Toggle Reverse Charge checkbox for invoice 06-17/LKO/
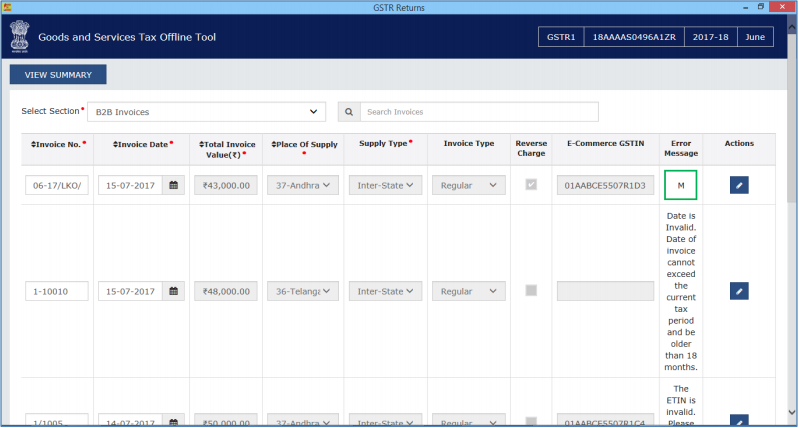This screenshot has height=428, width=799. [x=531, y=184]
